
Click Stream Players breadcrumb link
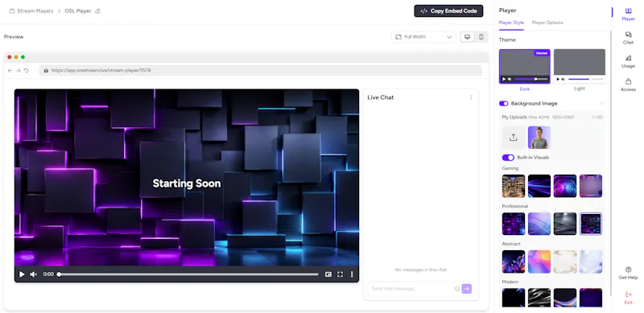(x=35, y=11)
